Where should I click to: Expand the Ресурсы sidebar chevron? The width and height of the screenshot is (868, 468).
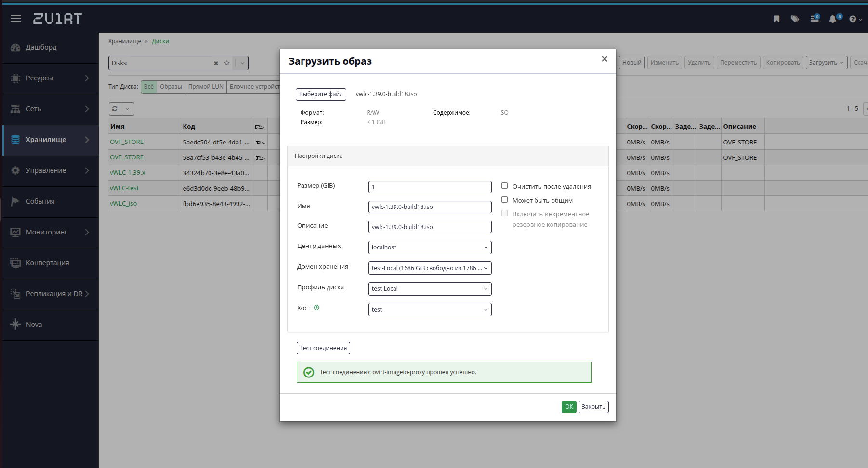coord(87,78)
